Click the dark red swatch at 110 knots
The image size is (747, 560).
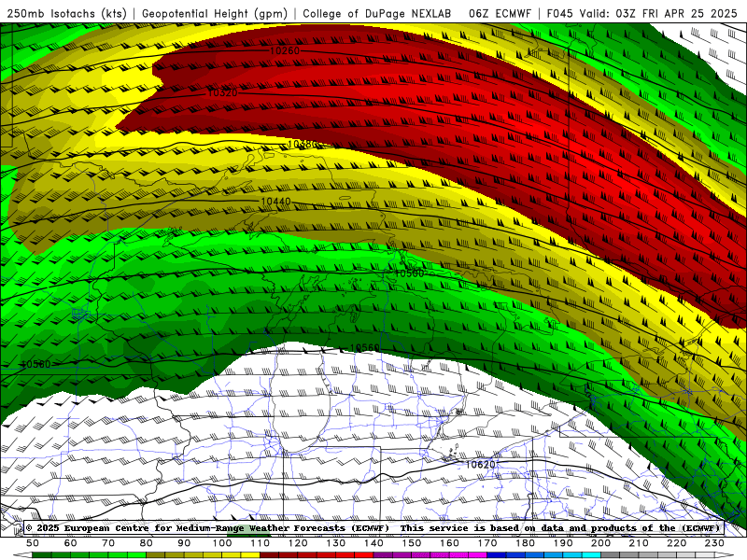point(270,555)
